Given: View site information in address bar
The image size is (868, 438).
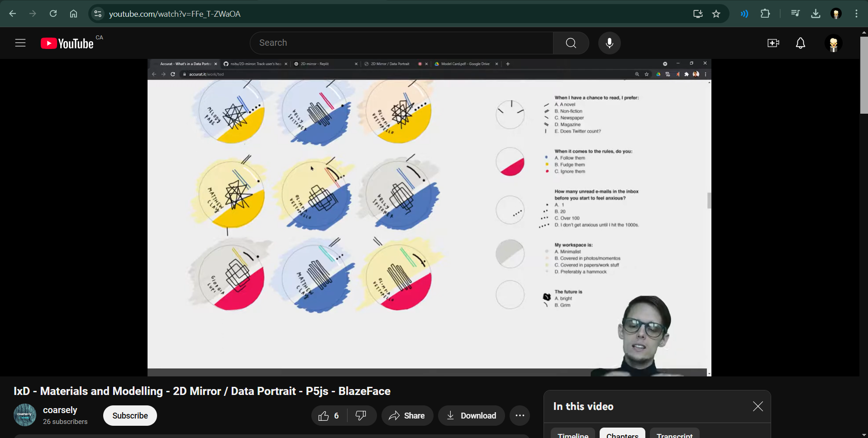Looking at the screenshot, I should [98, 14].
